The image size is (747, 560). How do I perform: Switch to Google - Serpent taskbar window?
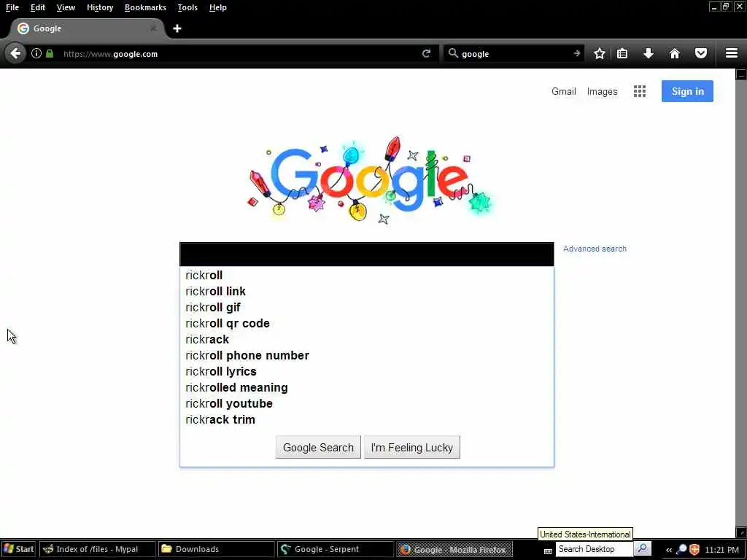pos(336,549)
